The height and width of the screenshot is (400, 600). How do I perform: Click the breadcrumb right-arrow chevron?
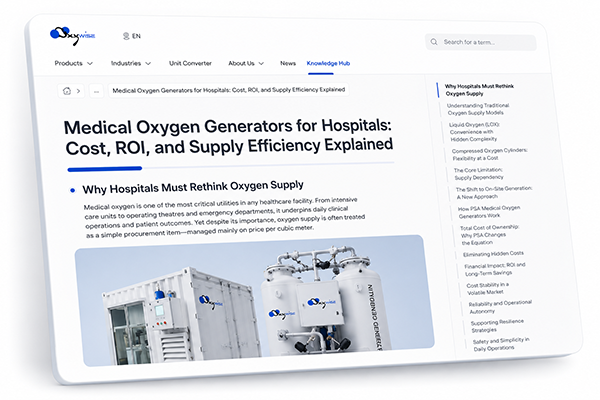(78, 91)
